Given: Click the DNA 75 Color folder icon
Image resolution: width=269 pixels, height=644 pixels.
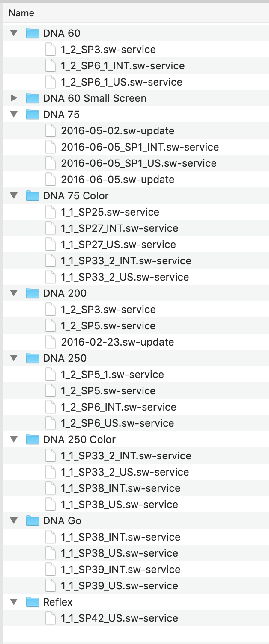Looking at the screenshot, I should click(33, 196).
